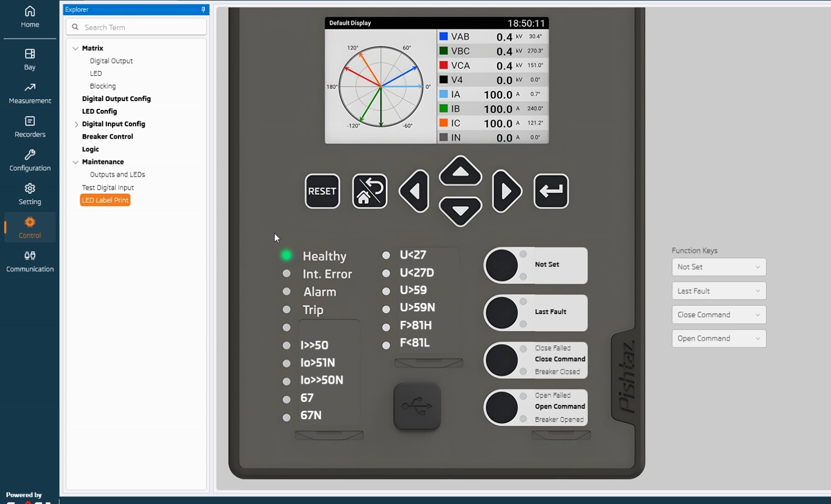This screenshot has width=831, height=504.
Task: Open the Setting gear icon
Action: pyautogui.click(x=30, y=188)
